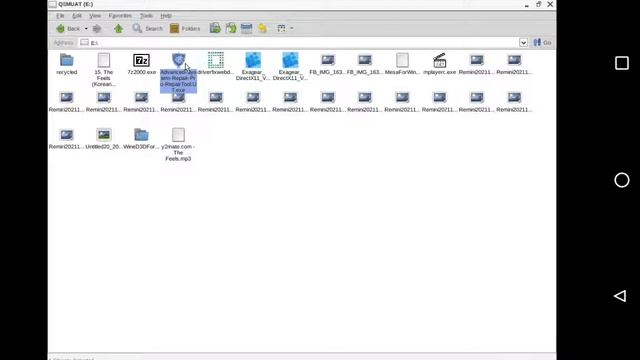Go up one folder level
This screenshot has width=640, height=360.
coord(118,29)
